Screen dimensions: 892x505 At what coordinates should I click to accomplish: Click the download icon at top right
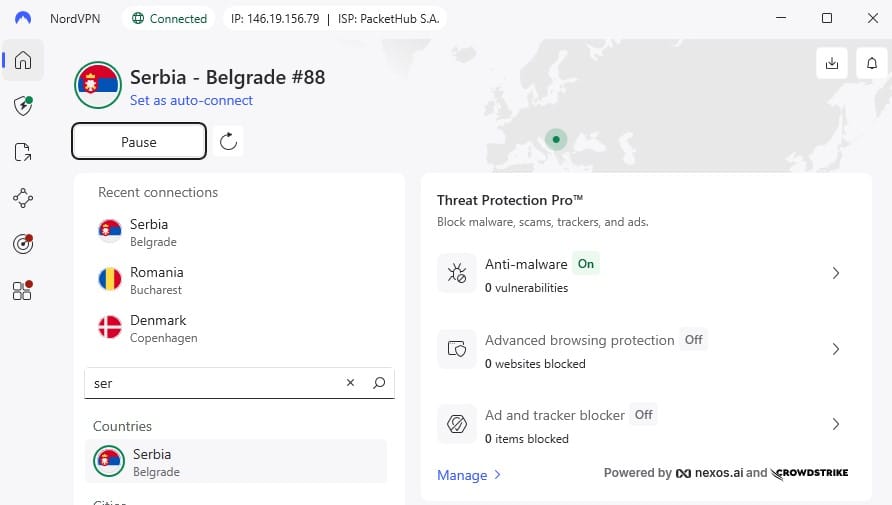tap(832, 63)
